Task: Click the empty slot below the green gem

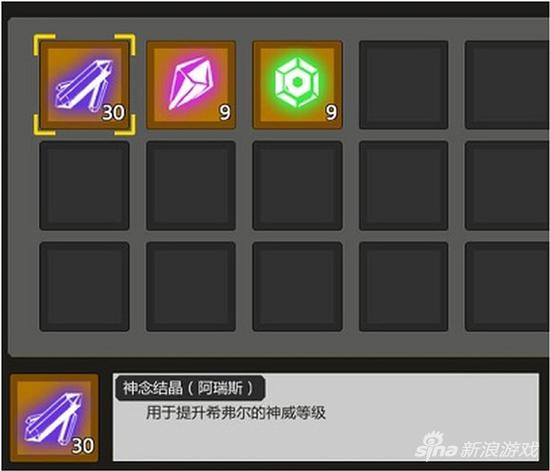Action: (x=297, y=186)
